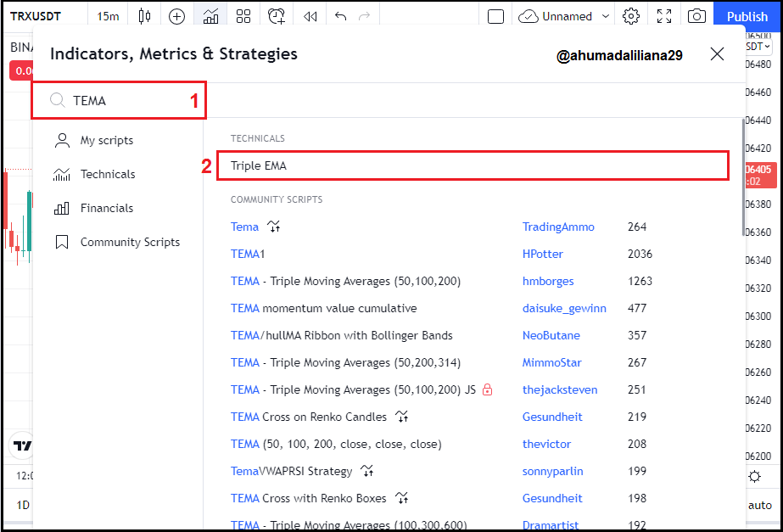Click the My scripts person icon
Screen dimensions: 783x532
62,140
